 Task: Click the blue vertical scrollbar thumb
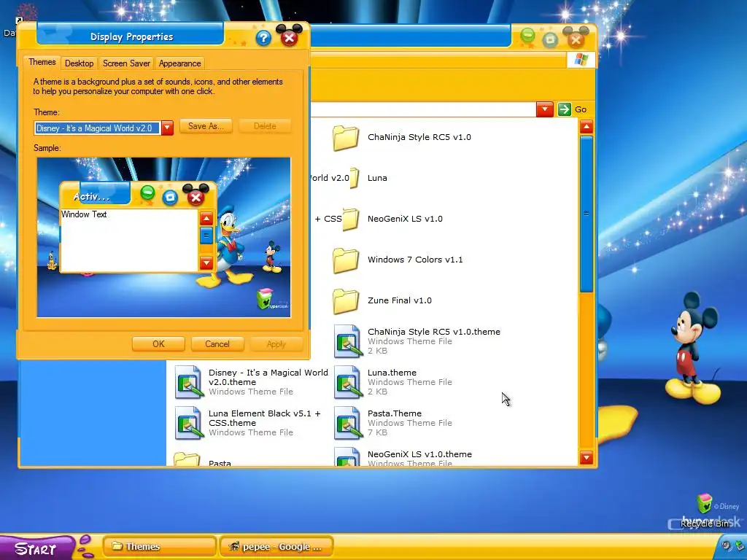(587, 214)
